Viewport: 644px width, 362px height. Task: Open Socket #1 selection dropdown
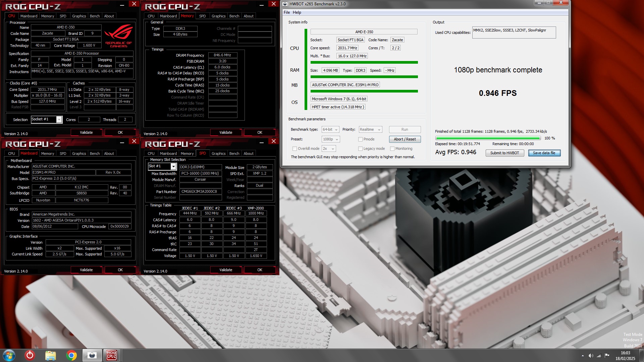pyautogui.click(x=46, y=119)
